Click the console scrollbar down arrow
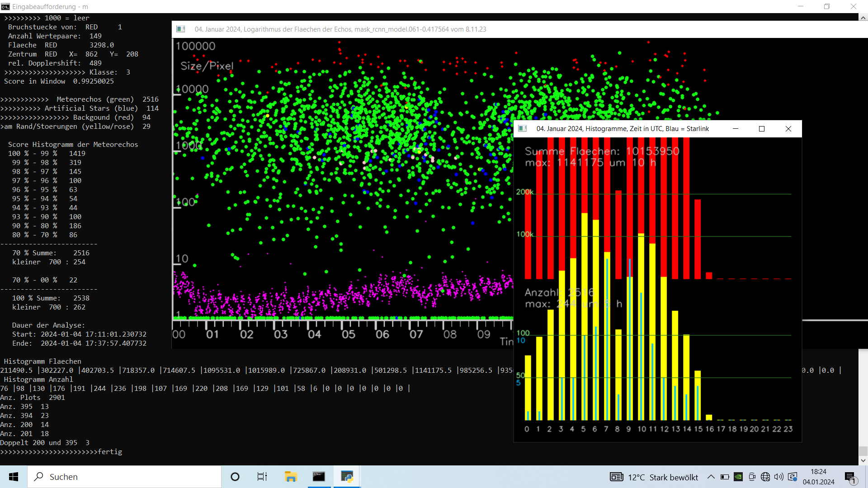This screenshot has width=868, height=488. (863, 460)
